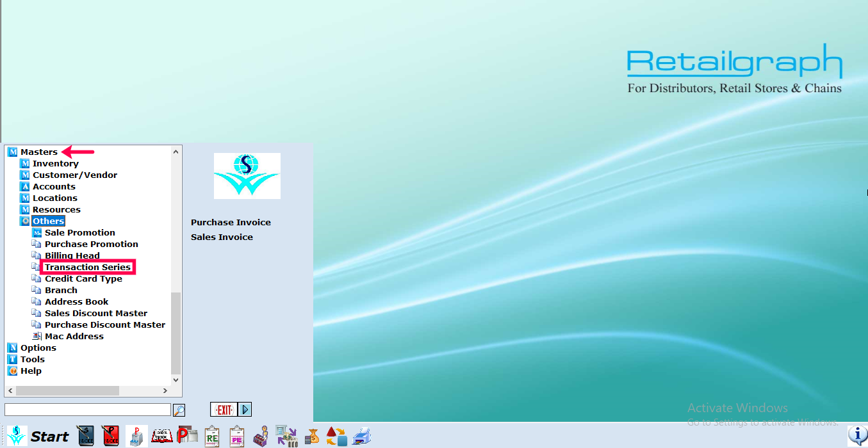Collapse the Masters tree node
Screen dimensions: 868x448
point(39,152)
